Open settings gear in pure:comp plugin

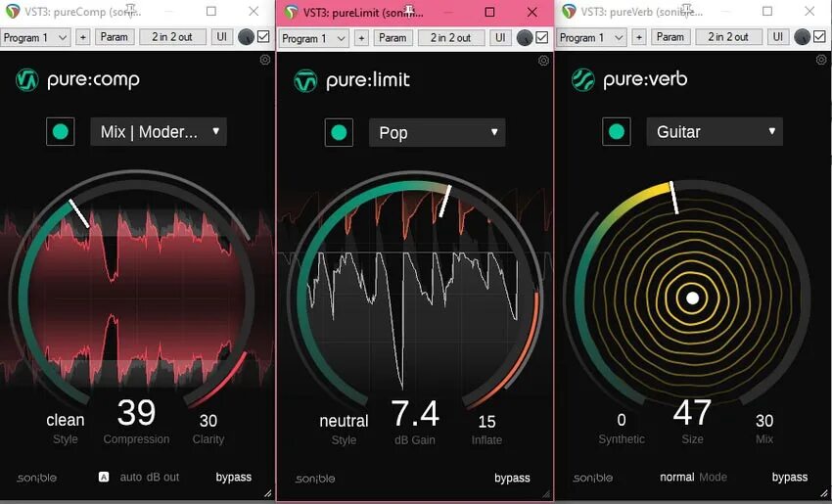pyautogui.click(x=265, y=60)
